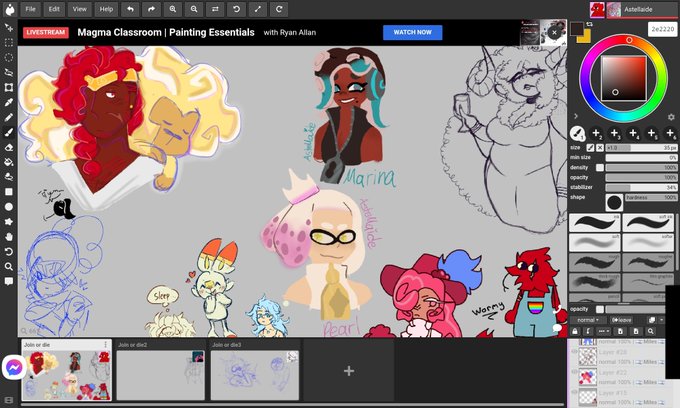Open the Messenger chat bubble
This screenshot has height=408, width=680.
pos(14,368)
